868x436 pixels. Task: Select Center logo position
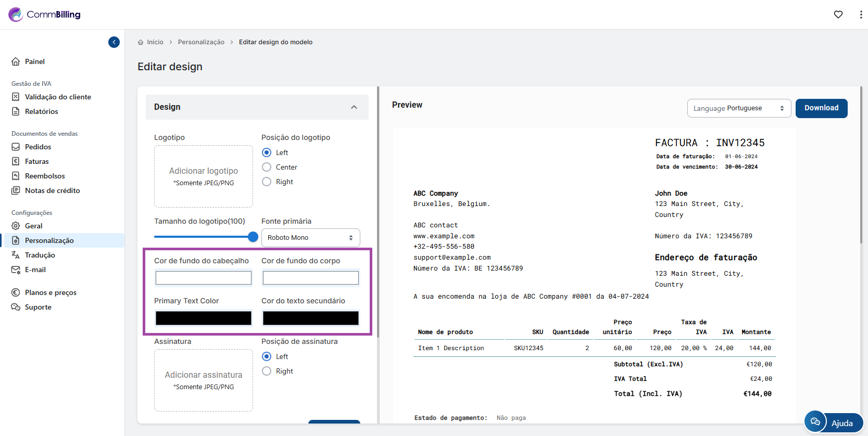tap(267, 167)
